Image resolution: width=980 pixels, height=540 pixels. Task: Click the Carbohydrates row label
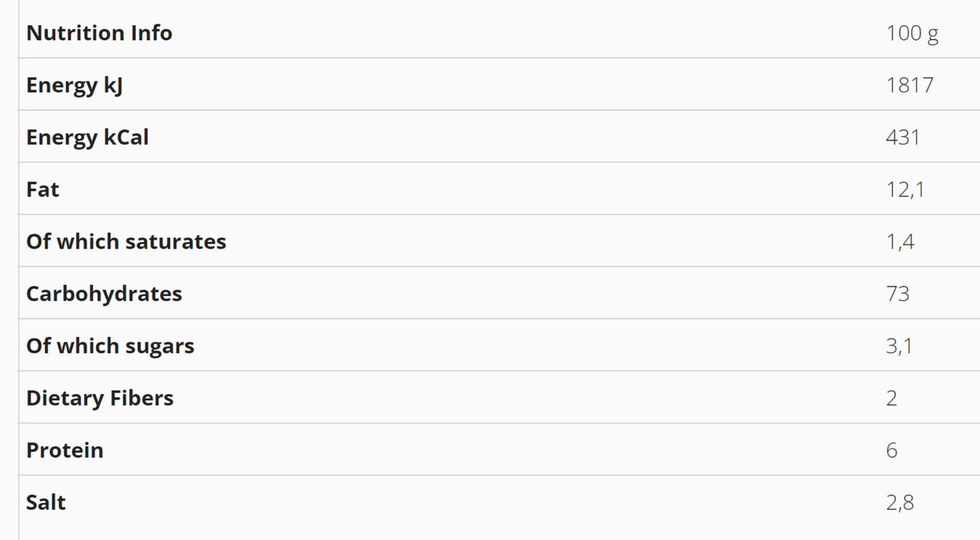pyautogui.click(x=104, y=294)
